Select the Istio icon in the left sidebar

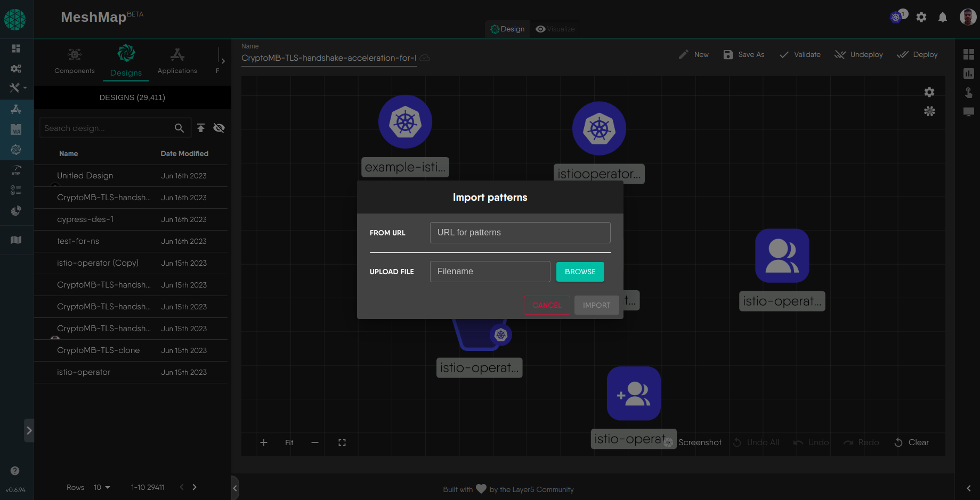point(16,149)
